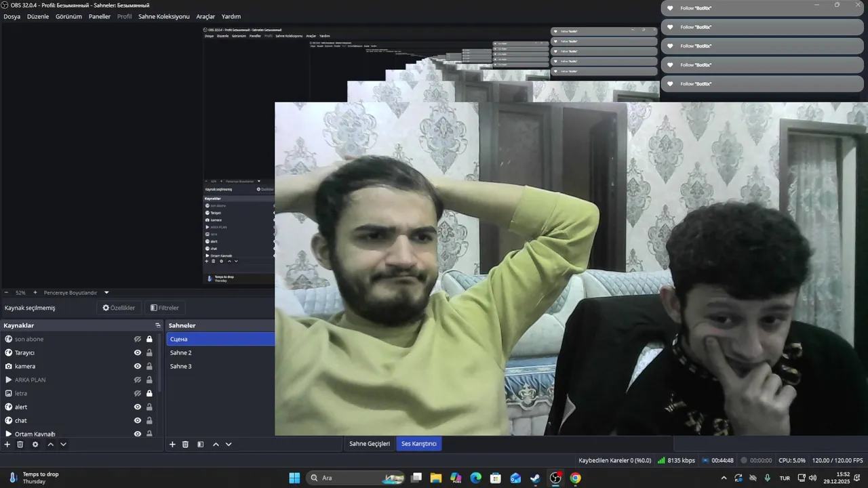Hide the alert source
Viewport: 868px width, 488px height.
coord(138,407)
